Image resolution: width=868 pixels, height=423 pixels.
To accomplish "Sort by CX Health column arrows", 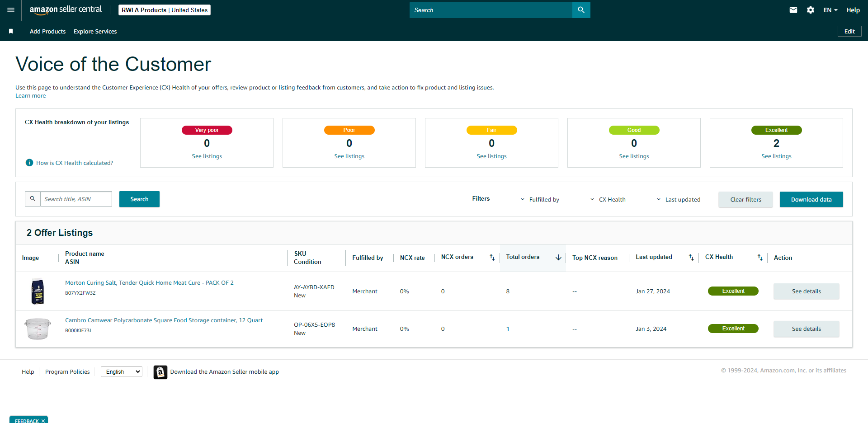I will click(x=760, y=258).
